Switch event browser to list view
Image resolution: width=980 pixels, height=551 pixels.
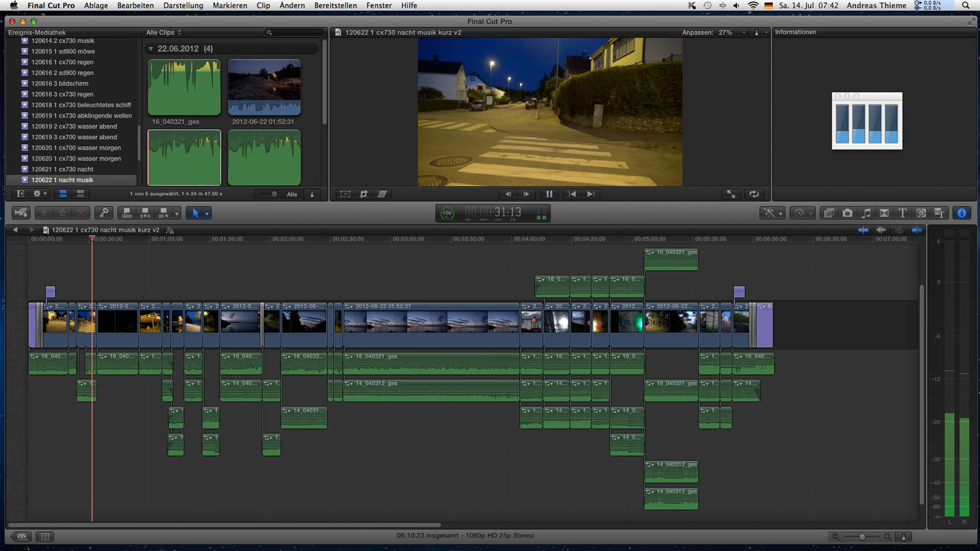[x=80, y=194]
